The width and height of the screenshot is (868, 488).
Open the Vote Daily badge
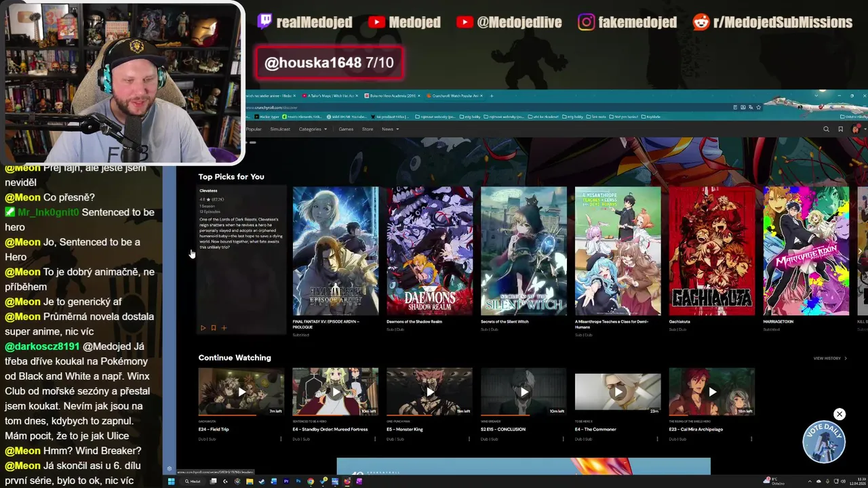(823, 442)
